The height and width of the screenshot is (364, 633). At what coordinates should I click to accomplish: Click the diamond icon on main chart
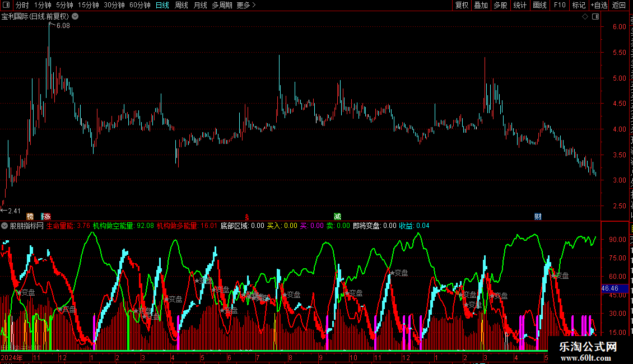tap(585, 17)
